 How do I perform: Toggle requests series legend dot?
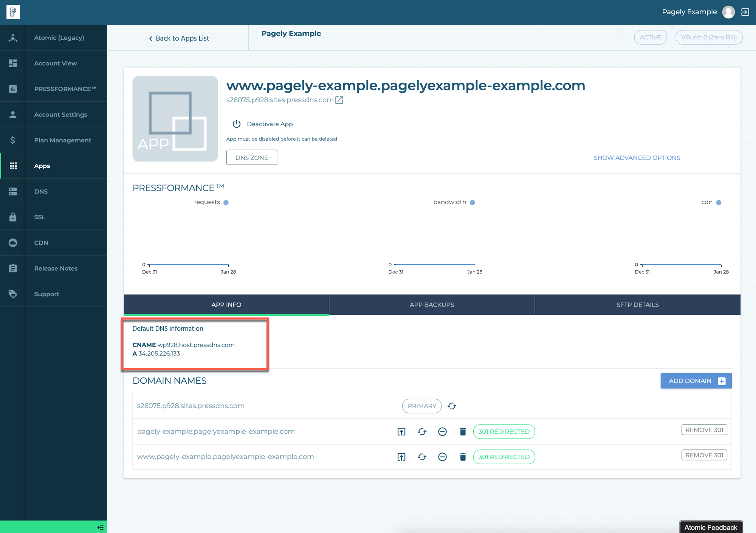(226, 203)
